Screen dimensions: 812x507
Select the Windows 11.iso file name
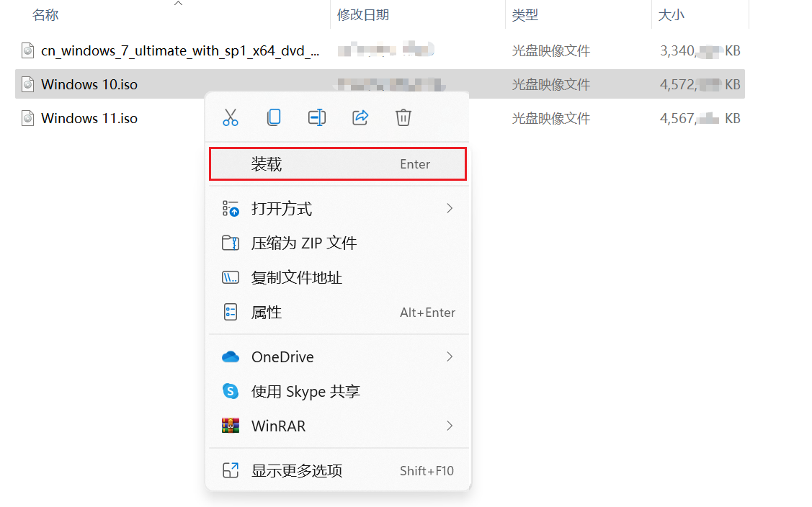[x=89, y=118]
